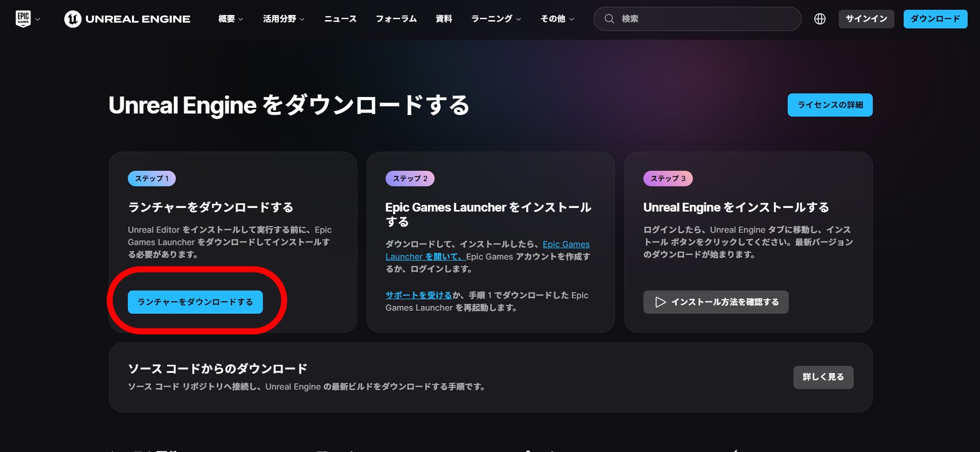Open the 概要 dropdown menu

(230, 19)
